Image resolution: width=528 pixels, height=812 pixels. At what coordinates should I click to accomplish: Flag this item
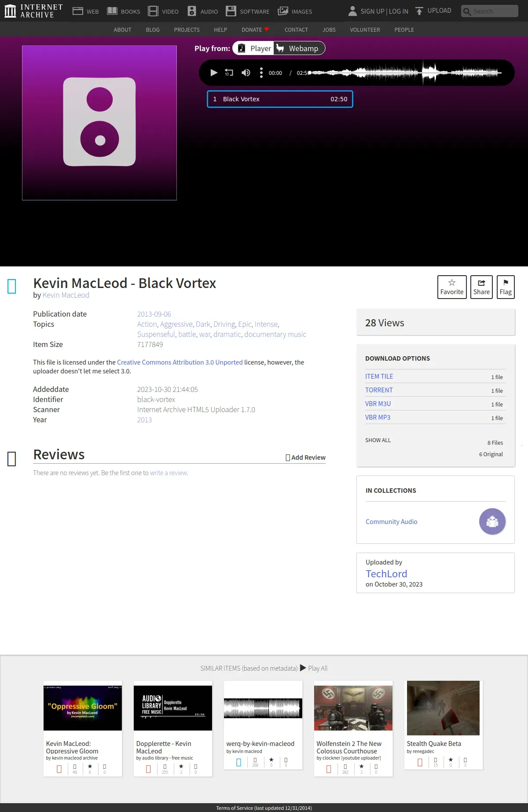(x=506, y=287)
